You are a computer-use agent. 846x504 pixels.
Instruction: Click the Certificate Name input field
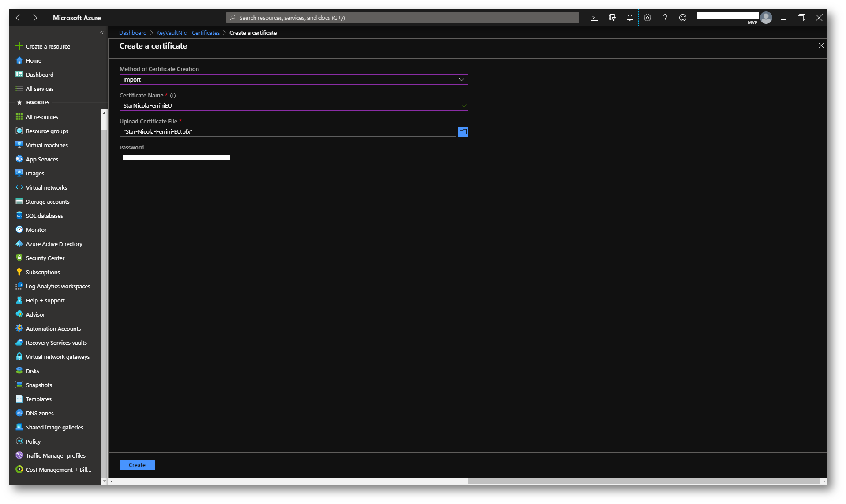point(294,105)
